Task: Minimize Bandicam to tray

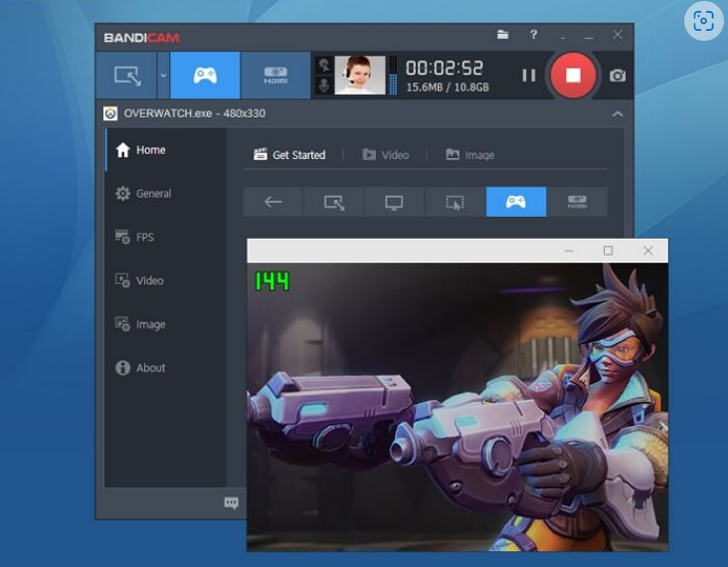Action: [563, 36]
